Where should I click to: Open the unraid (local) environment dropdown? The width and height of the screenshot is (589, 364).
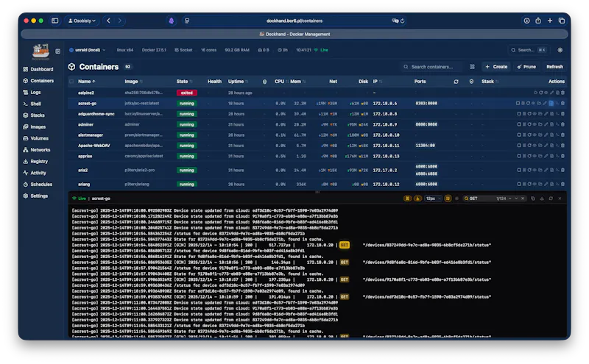point(88,50)
